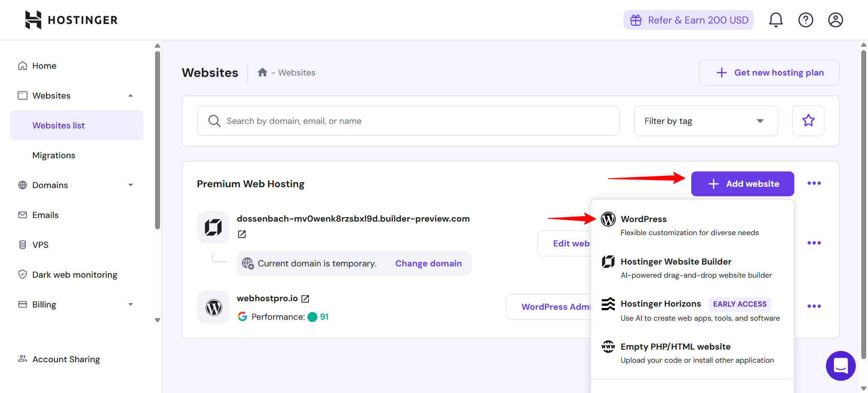868x393 pixels.
Task: Open external link icon under builder-preview domain
Action: (242, 234)
